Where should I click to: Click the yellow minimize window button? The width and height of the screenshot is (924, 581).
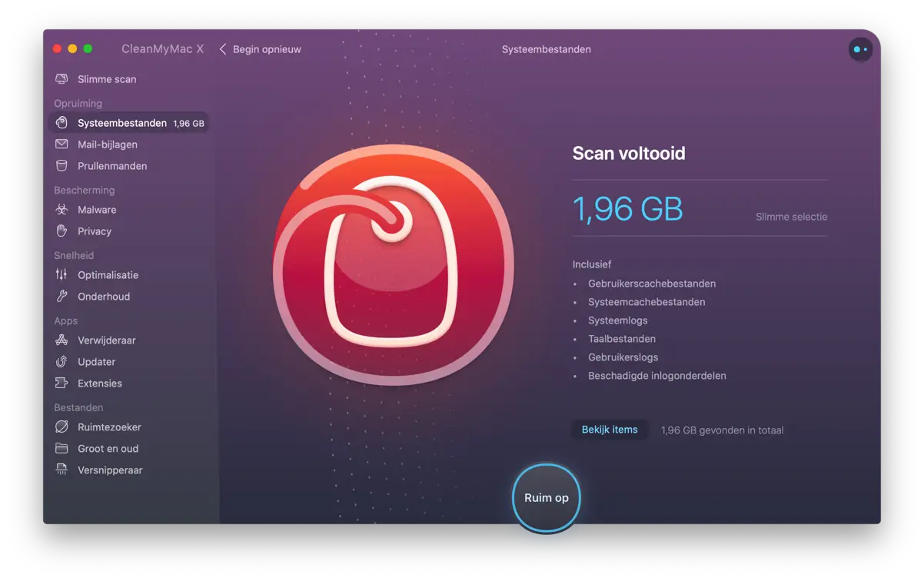pos(72,49)
